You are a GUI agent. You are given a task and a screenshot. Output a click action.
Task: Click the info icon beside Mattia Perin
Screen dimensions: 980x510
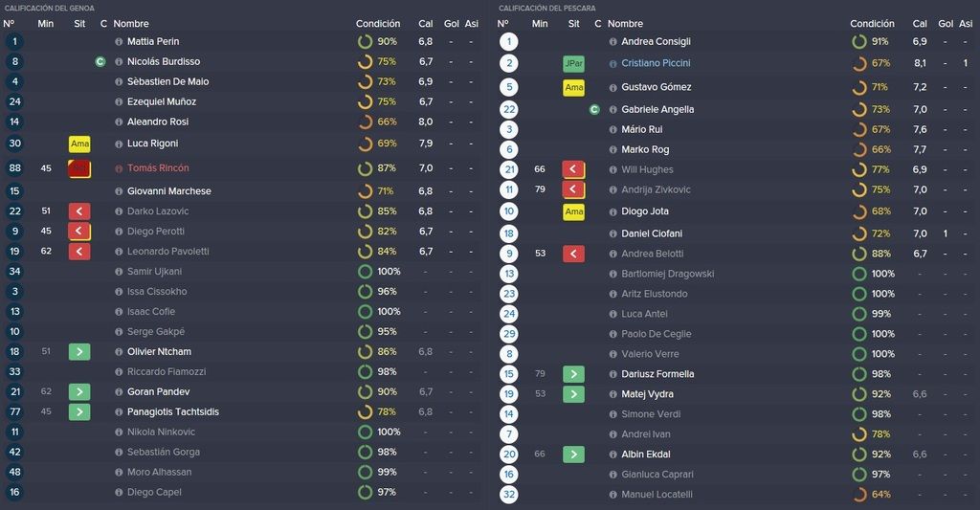(119, 42)
